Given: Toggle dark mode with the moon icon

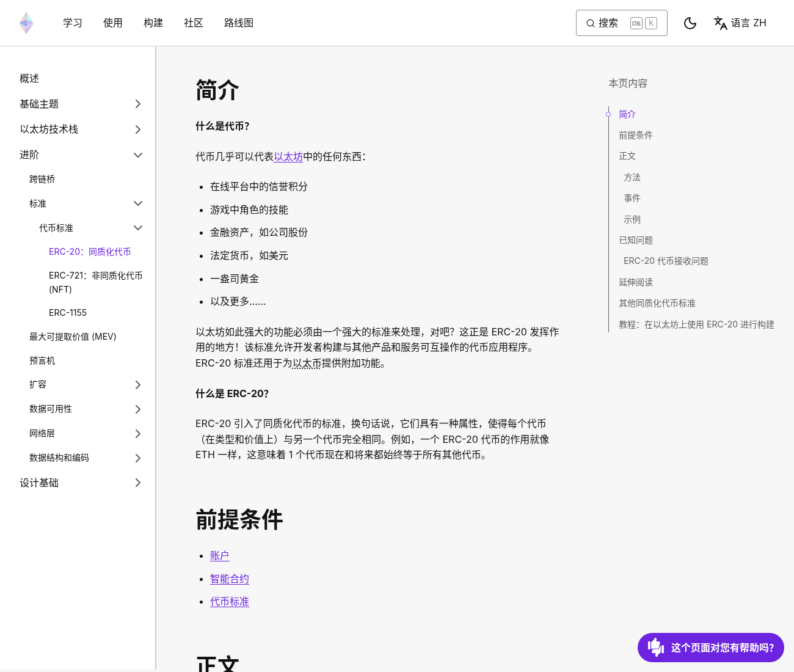Looking at the screenshot, I should pos(690,23).
